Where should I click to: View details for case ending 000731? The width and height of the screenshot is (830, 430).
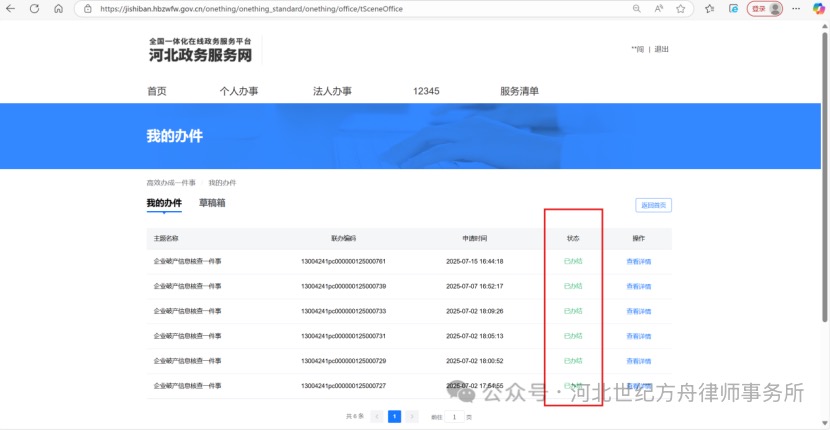pos(638,336)
